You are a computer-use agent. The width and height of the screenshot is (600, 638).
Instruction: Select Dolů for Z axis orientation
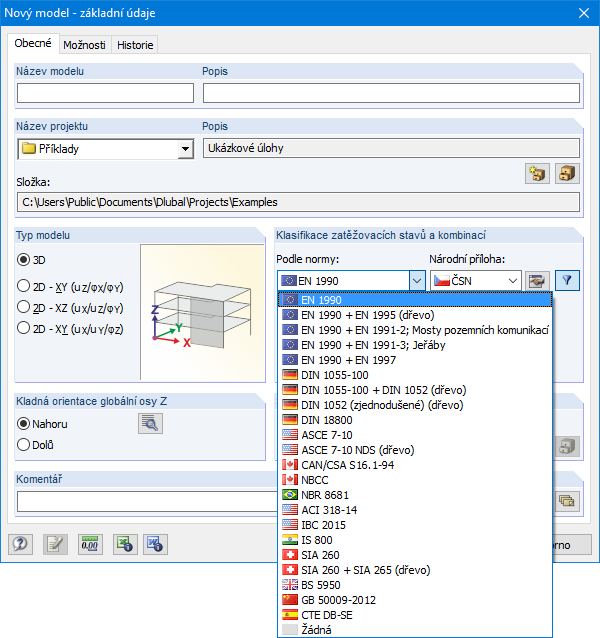point(24,445)
